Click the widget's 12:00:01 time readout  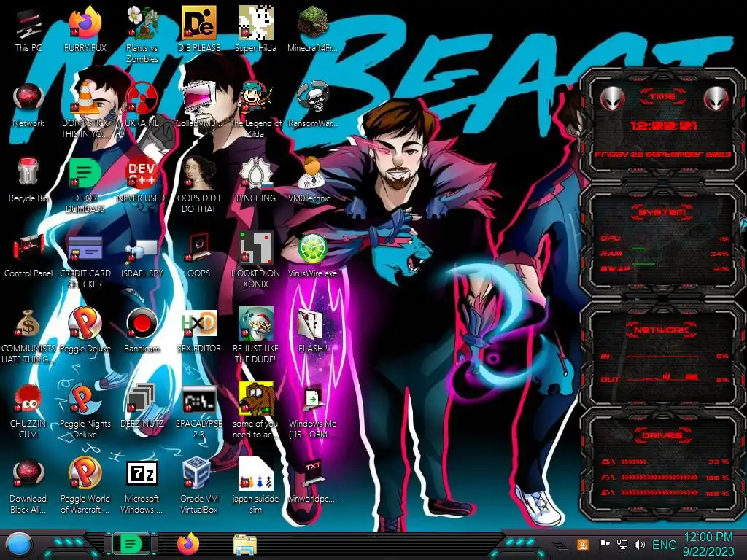(x=664, y=126)
